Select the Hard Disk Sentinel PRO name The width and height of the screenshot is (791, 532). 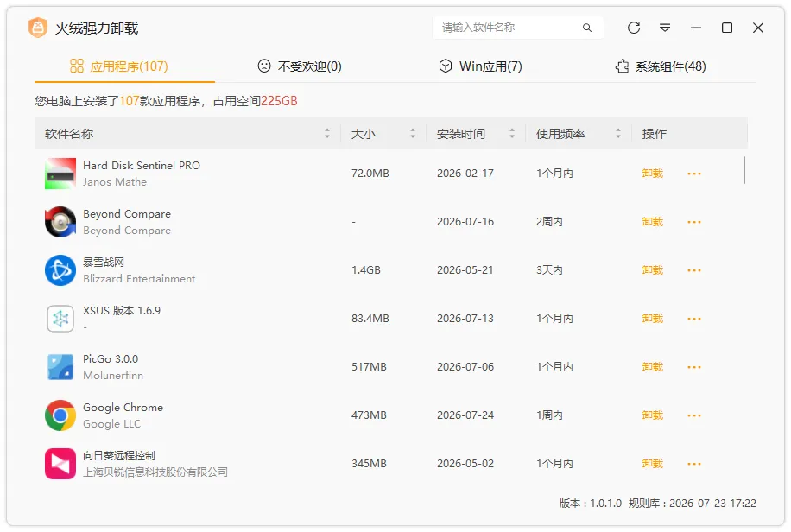142,166
